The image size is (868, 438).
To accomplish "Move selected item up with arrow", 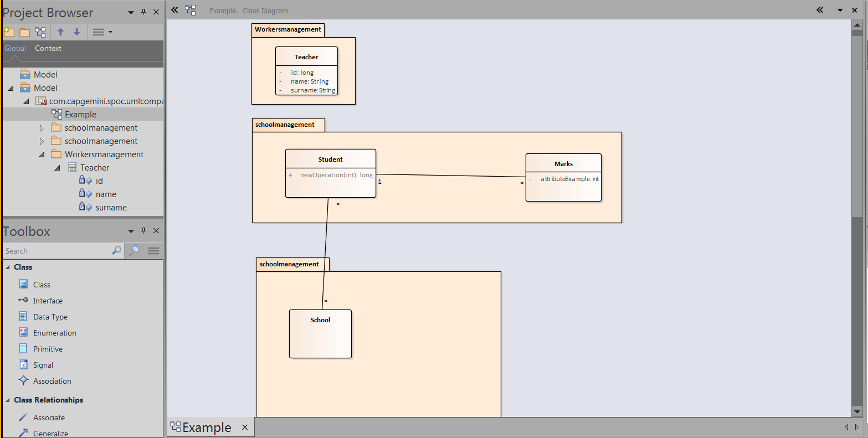I will coord(61,32).
